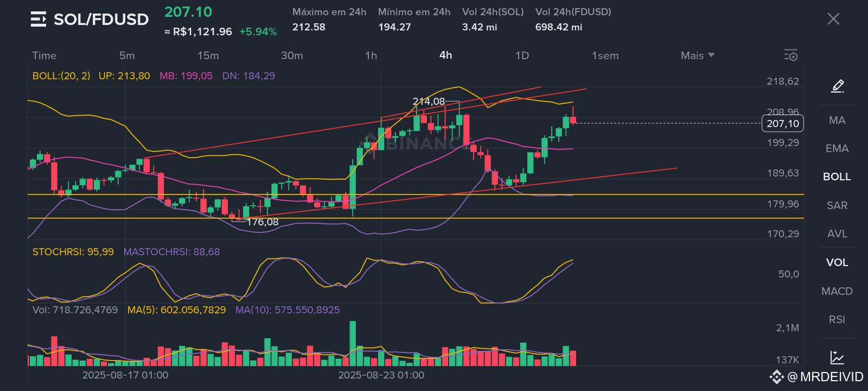Click the 50,0 StochRSI axis label
Screen dimensions: 868x391
789,274
